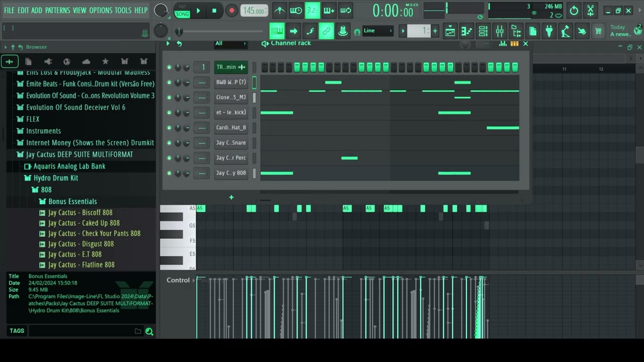Click the countdown before recording icon
This screenshot has width=644, height=362.
click(x=312, y=10)
